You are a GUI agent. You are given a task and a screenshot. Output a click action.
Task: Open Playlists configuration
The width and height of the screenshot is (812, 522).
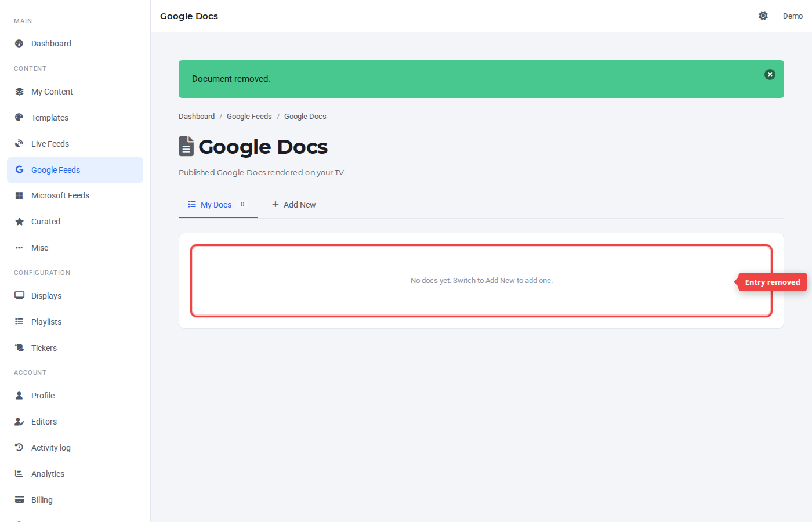75,322
